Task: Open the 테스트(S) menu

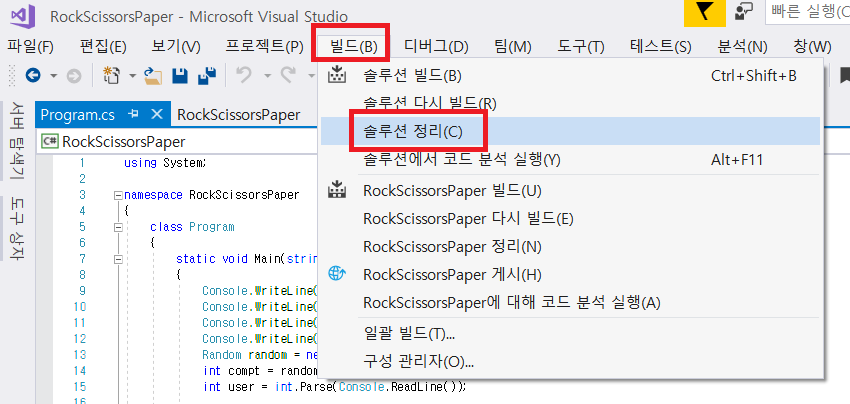Action: pyautogui.click(x=661, y=47)
